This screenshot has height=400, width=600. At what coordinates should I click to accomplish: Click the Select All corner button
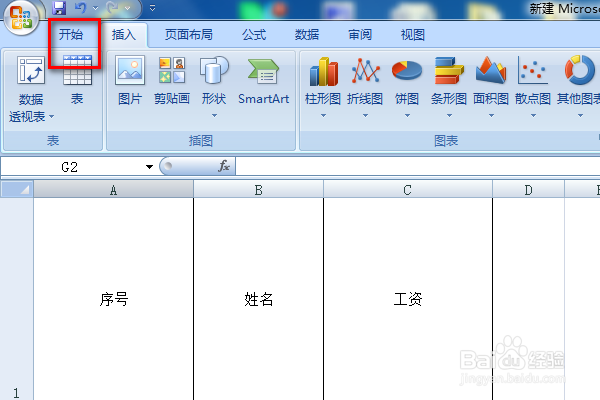click(17, 189)
